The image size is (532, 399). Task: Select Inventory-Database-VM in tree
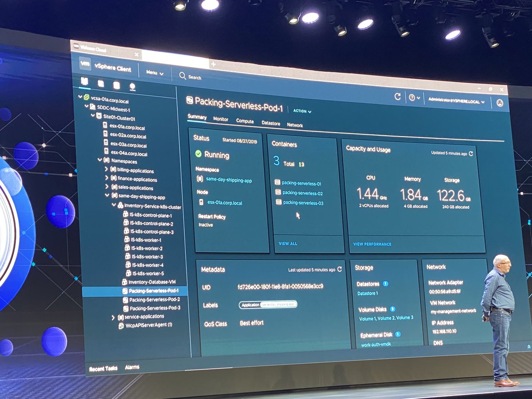[x=149, y=282]
